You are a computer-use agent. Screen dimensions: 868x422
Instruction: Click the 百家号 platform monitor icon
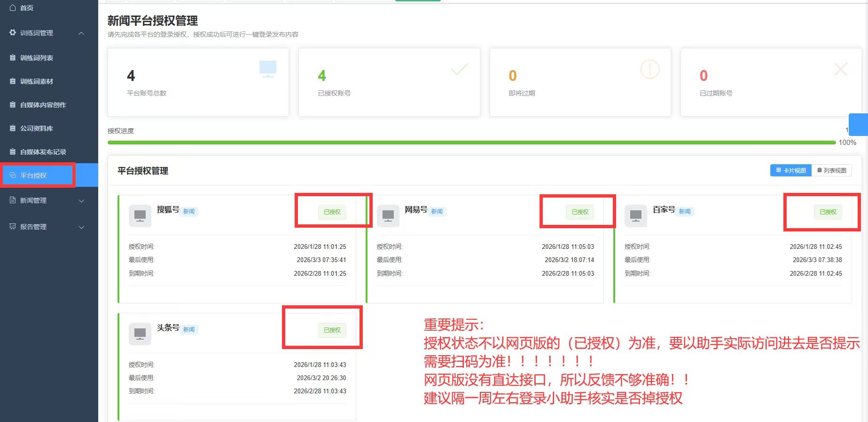pyautogui.click(x=635, y=216)
